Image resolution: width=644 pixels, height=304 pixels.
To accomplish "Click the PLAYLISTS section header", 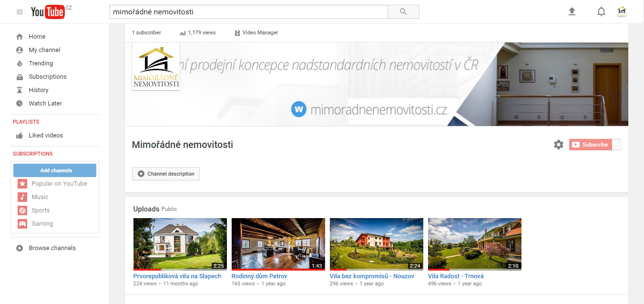I will (26, 122).
